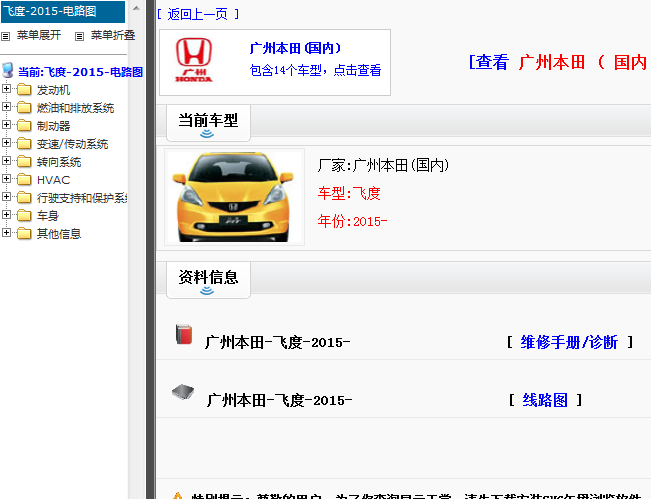Expand the 其他信息 tree node
This screenshot has height=499, width=651.
pos(6,232)
